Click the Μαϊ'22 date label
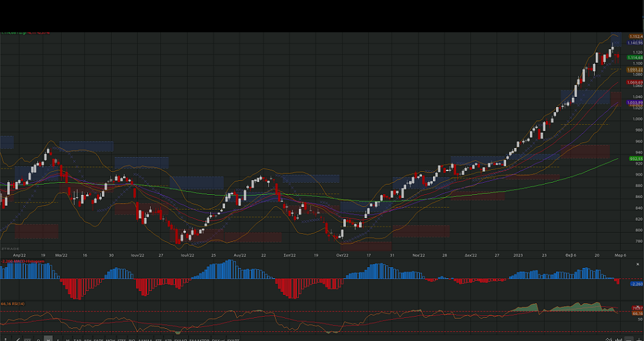This screenshot has width=644, height=341. pos(61,255)
